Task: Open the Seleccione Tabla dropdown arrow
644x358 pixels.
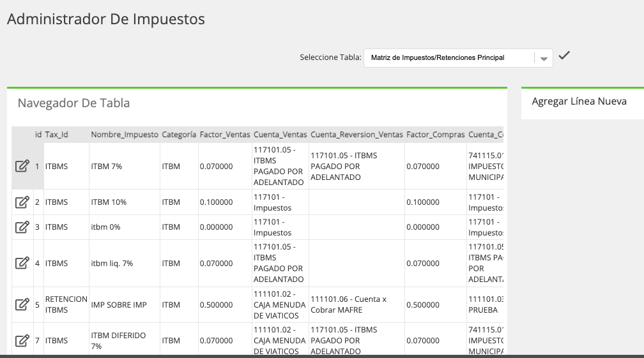Action: (544, 58)
